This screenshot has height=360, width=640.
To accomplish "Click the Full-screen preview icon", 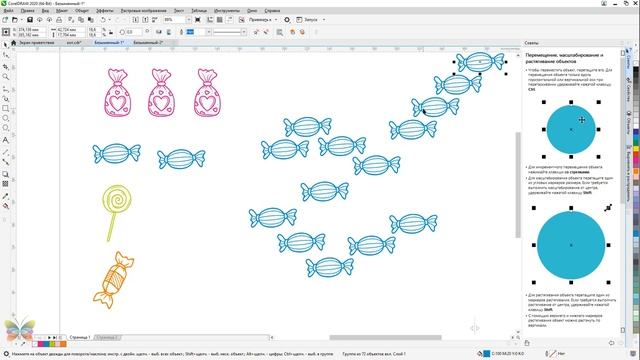I will coord(198,20).
